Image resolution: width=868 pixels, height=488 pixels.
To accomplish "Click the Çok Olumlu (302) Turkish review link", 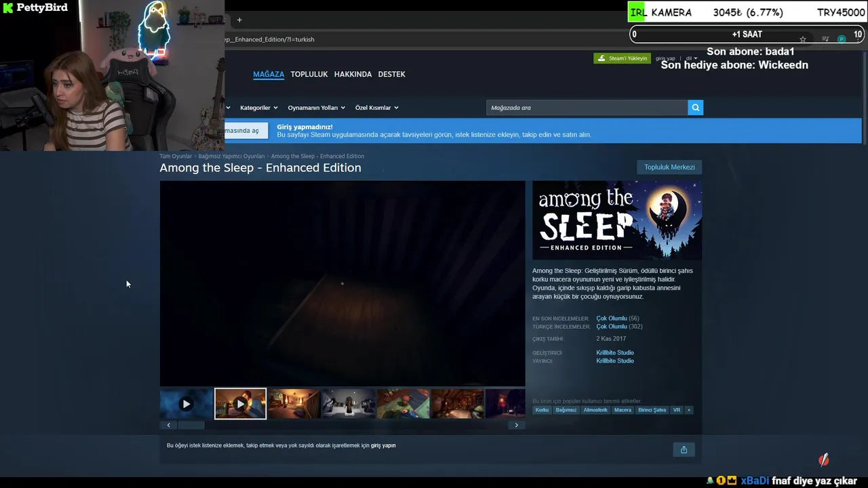I will 619,327.
